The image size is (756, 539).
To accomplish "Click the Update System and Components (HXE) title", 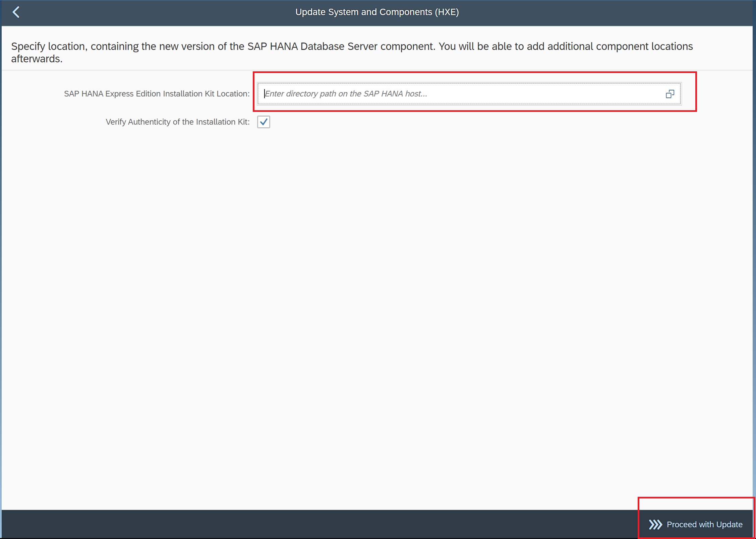I will [x=377, y=12].
